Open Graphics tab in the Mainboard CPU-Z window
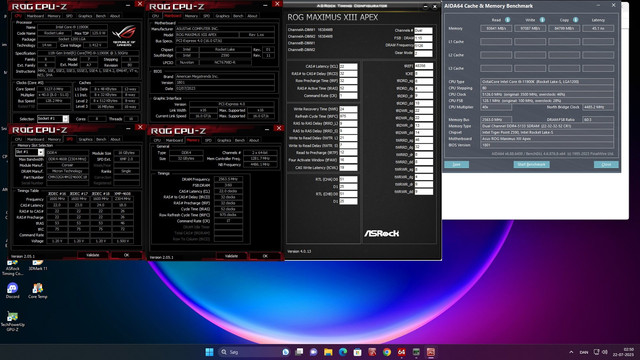 pos(222,16)
